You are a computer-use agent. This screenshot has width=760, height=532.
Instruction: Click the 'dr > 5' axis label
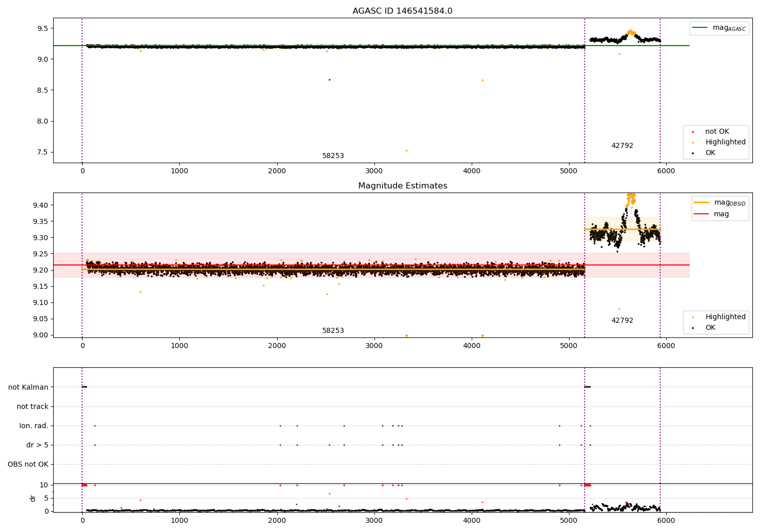click(x=37, y=445)
